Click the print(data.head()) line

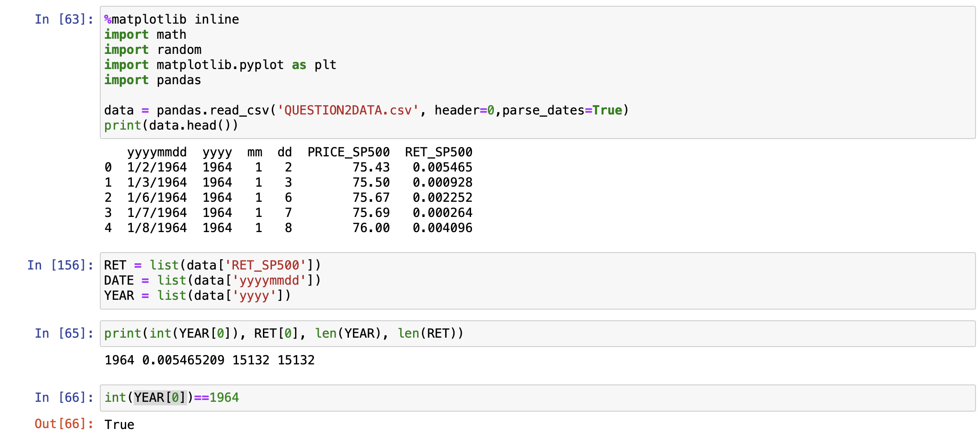click(171, 126)
